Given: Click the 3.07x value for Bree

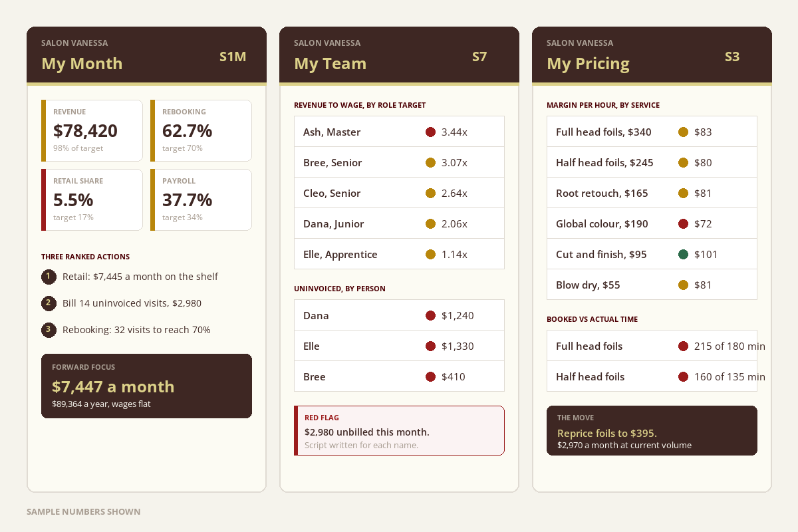Looking at the screenshot, I should (454, 162).
